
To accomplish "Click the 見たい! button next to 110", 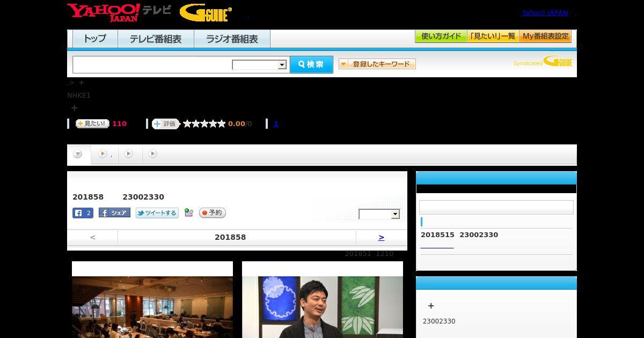I will tap(92, 123).
